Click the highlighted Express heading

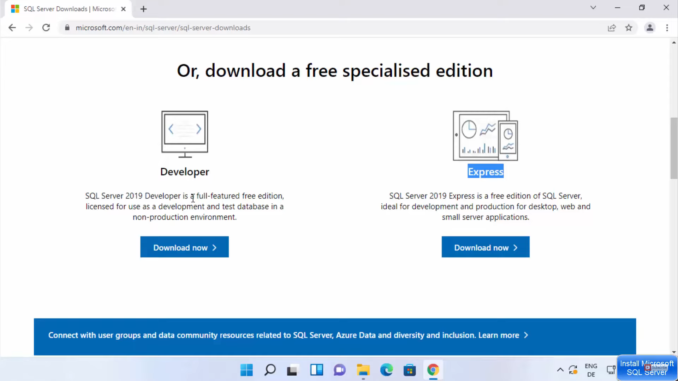(x=486, y=172)
